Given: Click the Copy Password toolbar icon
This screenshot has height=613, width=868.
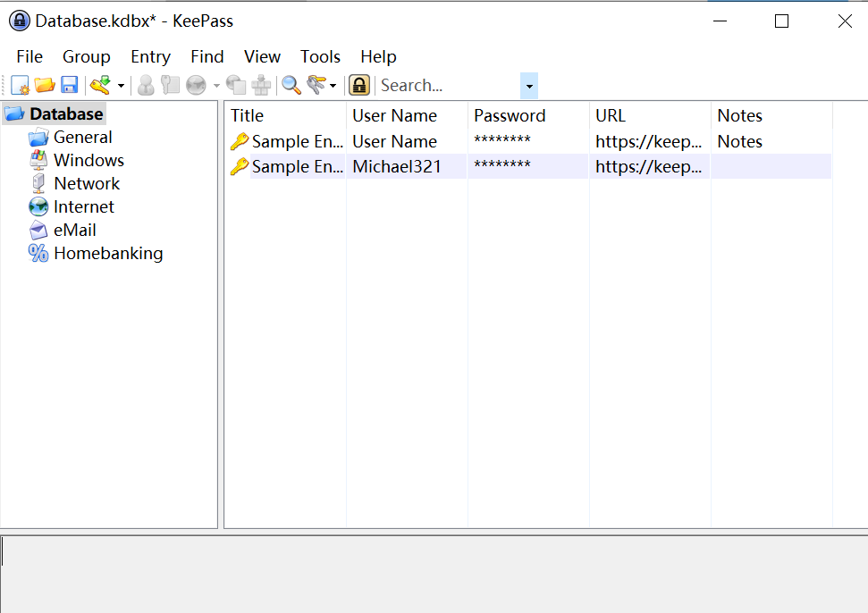Looking at the screenshot, I should pyautogui.click(x=171, y=85).
